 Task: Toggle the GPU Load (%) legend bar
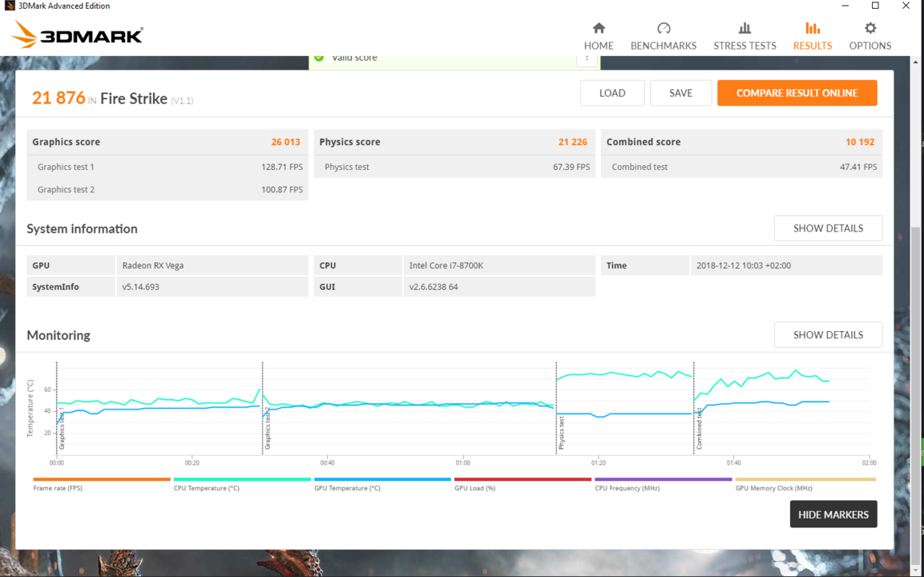coord(523,480)
